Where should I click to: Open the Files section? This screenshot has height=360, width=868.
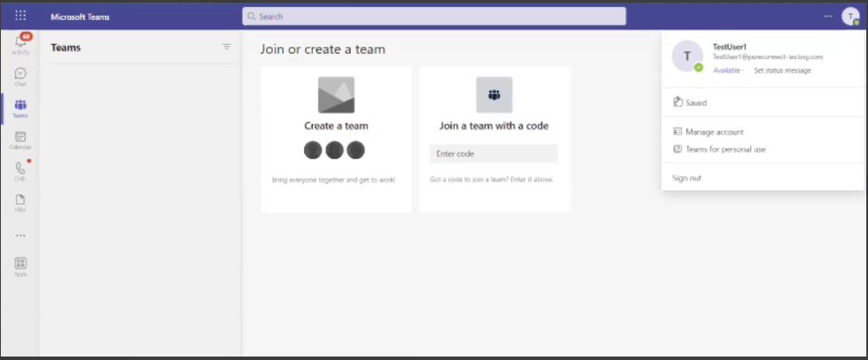coord(20,202)
